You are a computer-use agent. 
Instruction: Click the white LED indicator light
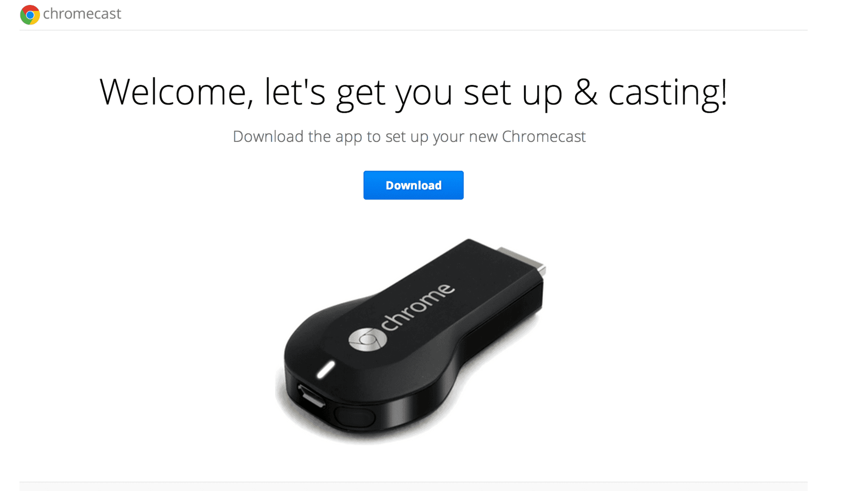[326, 369]
